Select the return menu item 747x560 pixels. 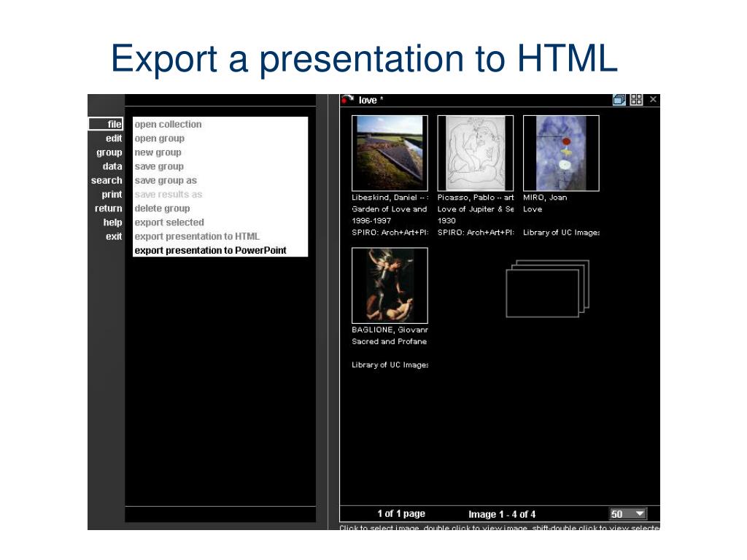(x=109, y=208)
